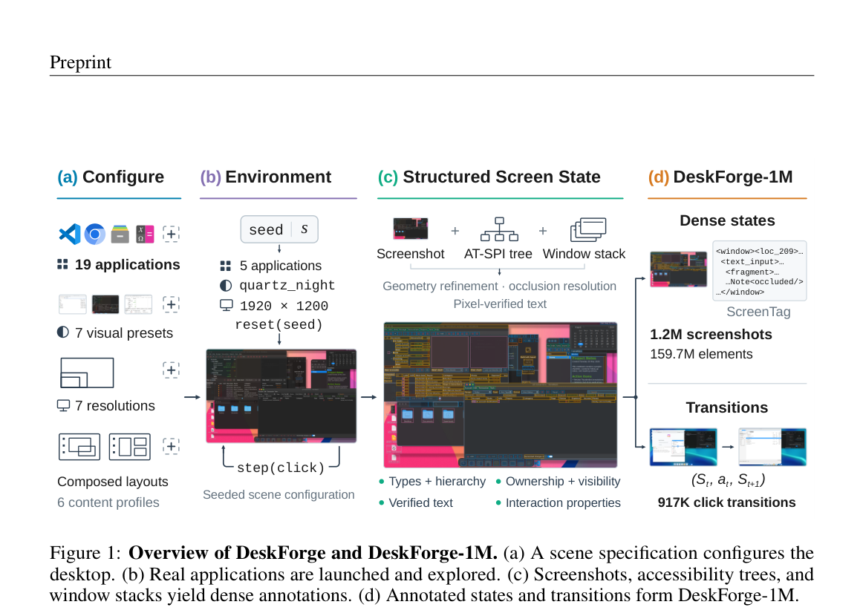
Task: Click the dashed plus beside the preset thumbnails
Action: pos(171,304)
